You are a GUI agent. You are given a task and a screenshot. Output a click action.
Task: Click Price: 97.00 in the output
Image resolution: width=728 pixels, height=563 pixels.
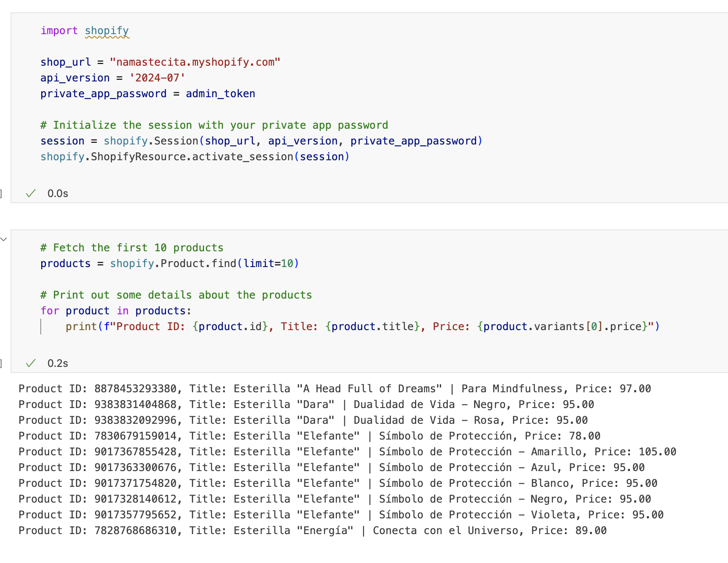[613, 389]
